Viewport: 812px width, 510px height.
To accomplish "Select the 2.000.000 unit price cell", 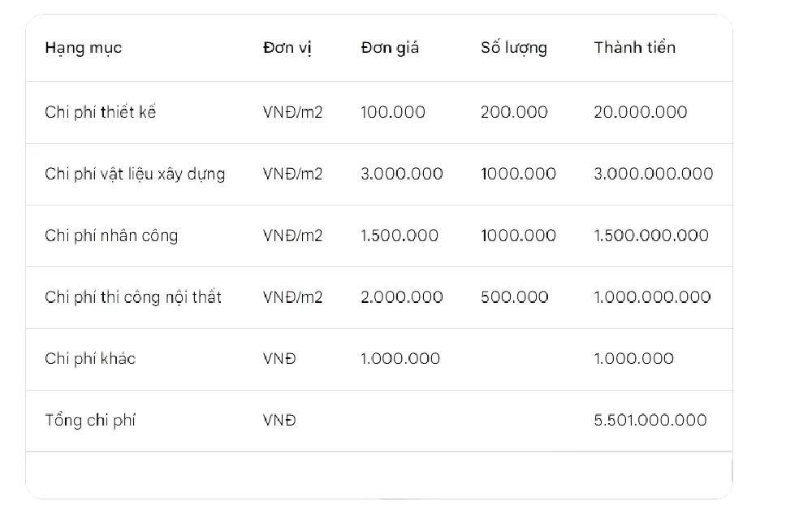I will pyautogui.click(x=401, y=297).
